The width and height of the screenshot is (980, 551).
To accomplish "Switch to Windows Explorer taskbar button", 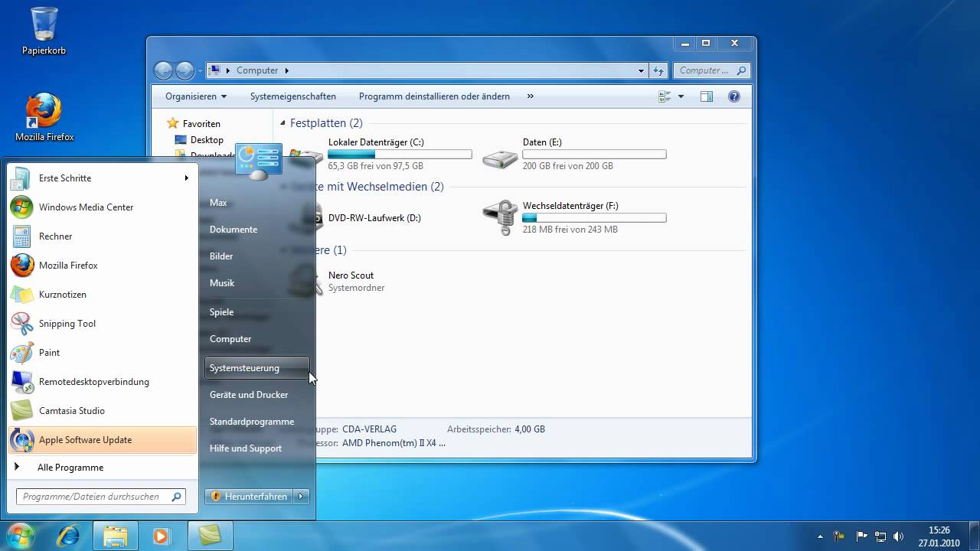I will pyautogui.click(x=116, y=536).
